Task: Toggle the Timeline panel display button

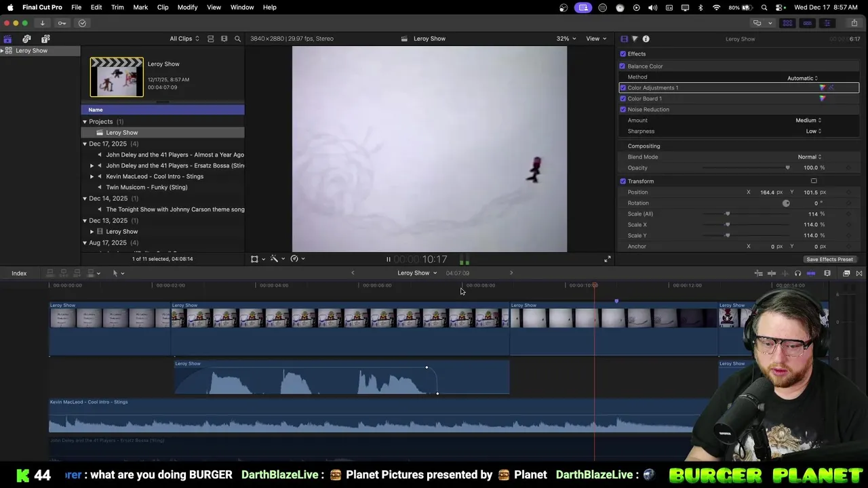Action: tap(807, 23)
